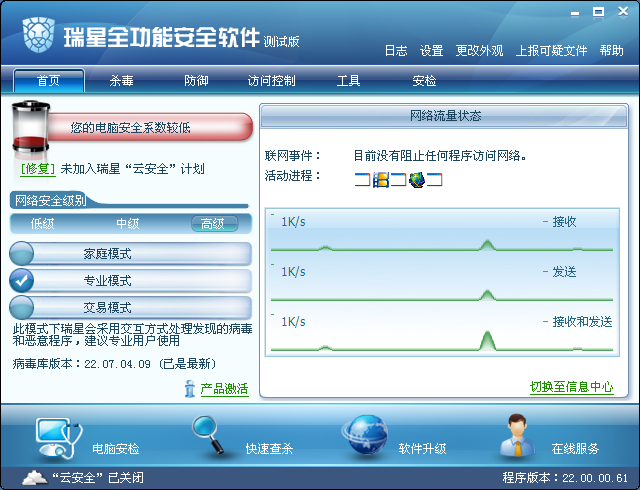Set network security level to 低级
640x490 pixels.
42,224
